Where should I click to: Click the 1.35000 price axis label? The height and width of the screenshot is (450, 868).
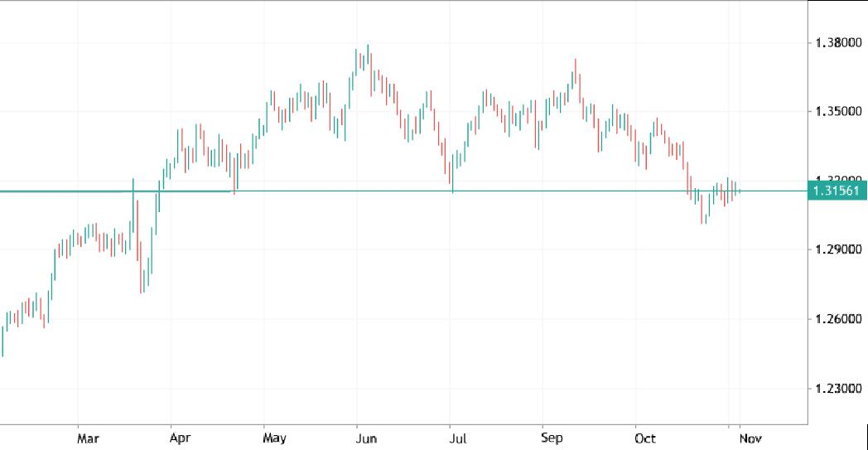838,111
